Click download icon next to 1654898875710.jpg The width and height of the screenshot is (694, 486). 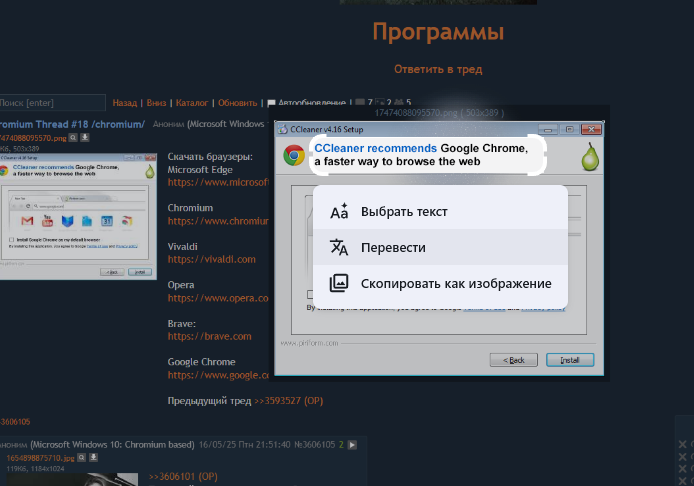click(93, 458)
